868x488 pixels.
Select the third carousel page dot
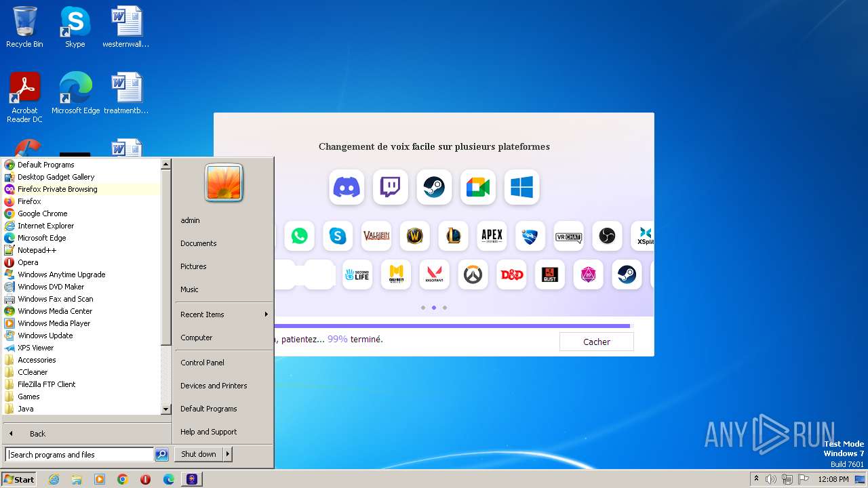click(x=445, y=308)
